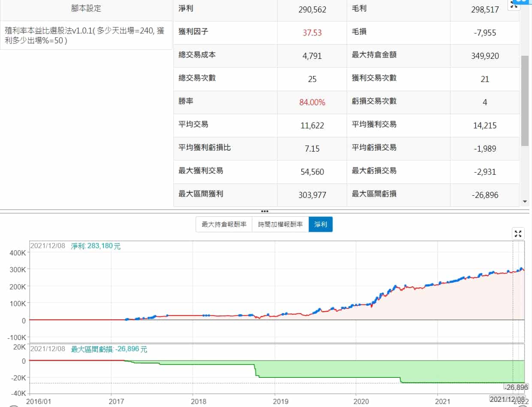Image resolution: width=532 pixels, height=407 pixels.
Task: Click the 淨利: 283,180元 chart readout
Action: point(96,246)
